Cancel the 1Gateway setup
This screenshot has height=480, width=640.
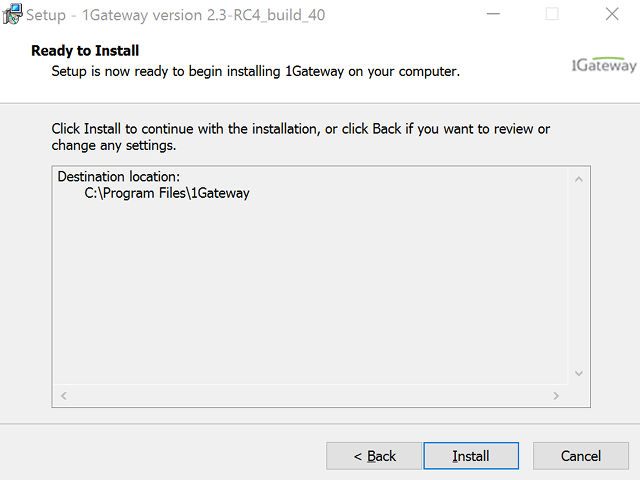(580, 456)
